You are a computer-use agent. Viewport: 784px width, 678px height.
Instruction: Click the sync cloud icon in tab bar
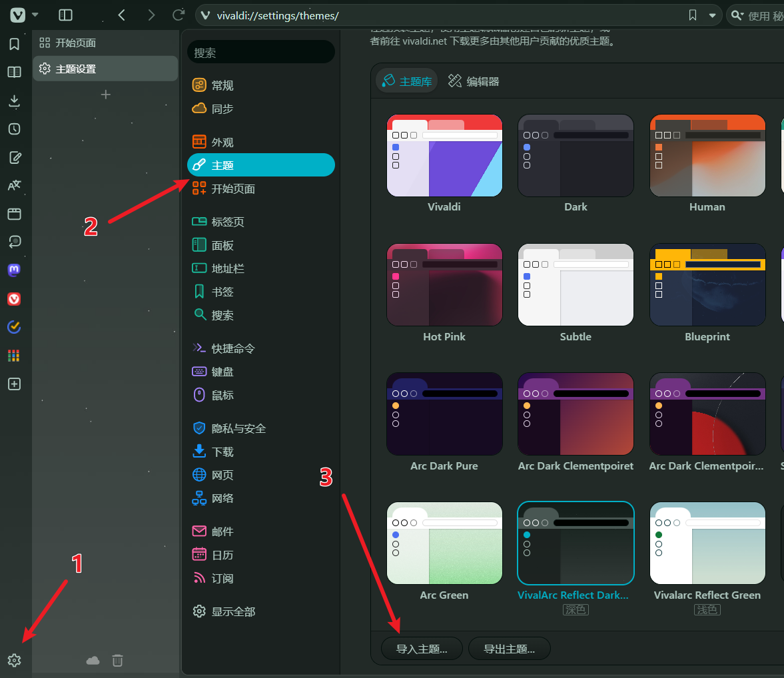click(x=93, y=661)
